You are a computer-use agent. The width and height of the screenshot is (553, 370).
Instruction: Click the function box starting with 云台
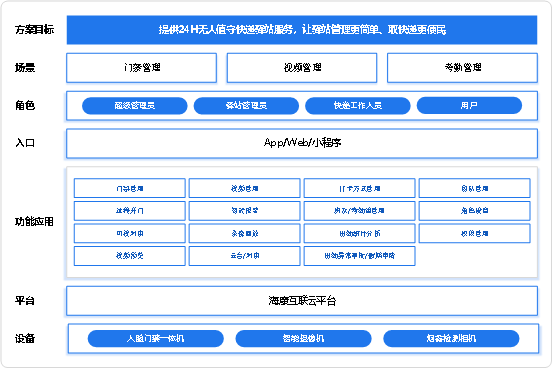[x=244, y=256]
